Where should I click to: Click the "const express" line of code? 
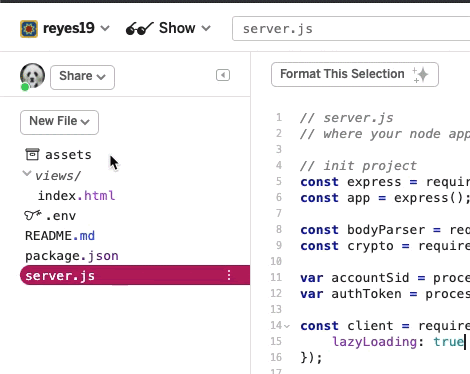coord(385,182)
